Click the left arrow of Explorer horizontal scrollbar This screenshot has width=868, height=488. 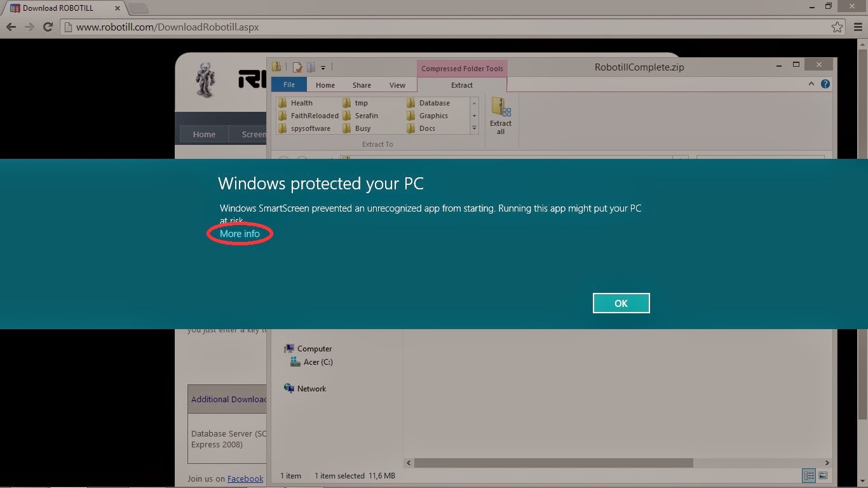[x=409, y=463]
